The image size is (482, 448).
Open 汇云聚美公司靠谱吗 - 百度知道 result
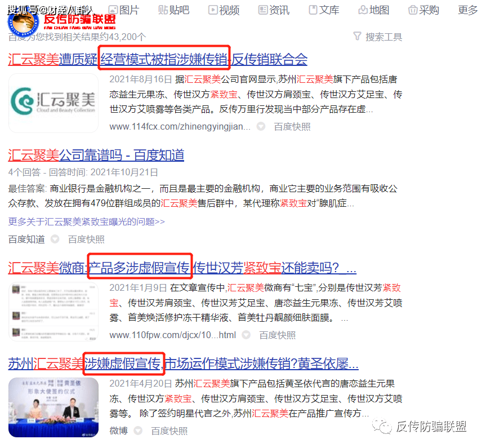pyautogui.click(x=96, y=155)
